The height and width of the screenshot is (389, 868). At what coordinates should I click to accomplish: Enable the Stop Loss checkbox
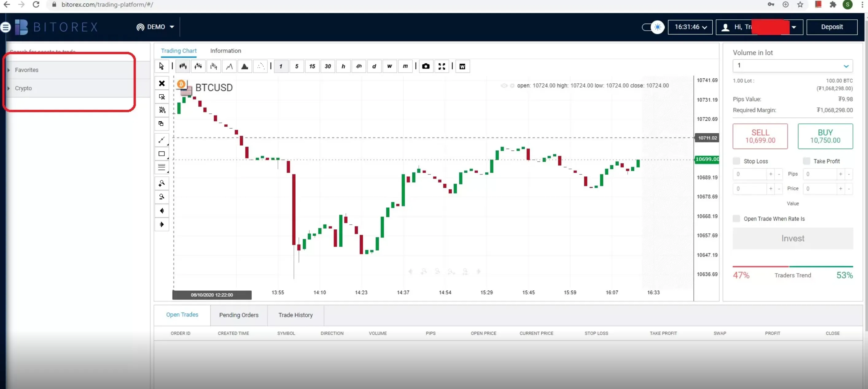[737, 161]
